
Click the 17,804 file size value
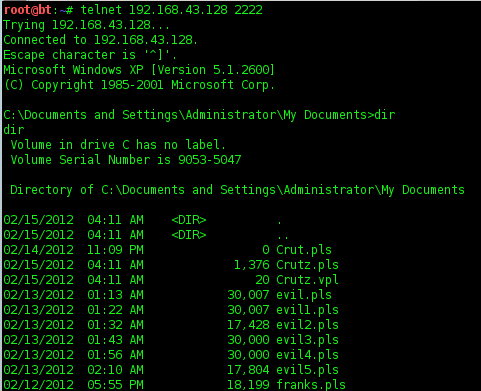pyautogui.click(x=248, y=370)
